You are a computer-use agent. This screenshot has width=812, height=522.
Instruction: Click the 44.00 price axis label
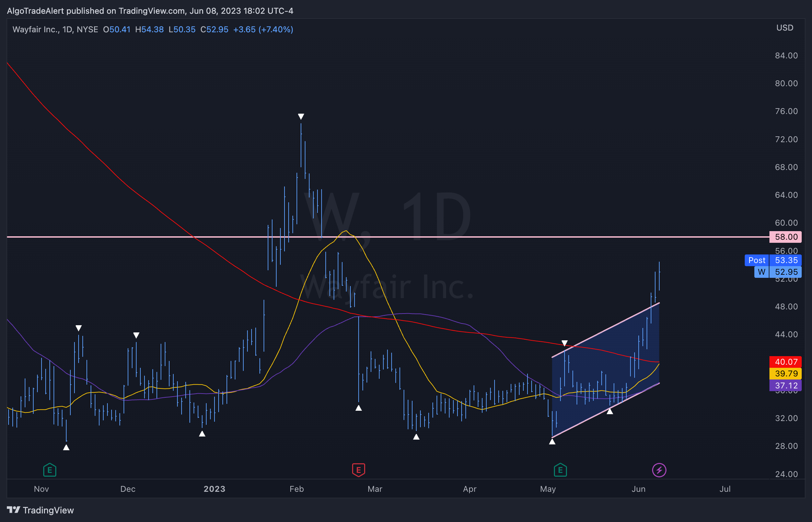click(786, 334)
